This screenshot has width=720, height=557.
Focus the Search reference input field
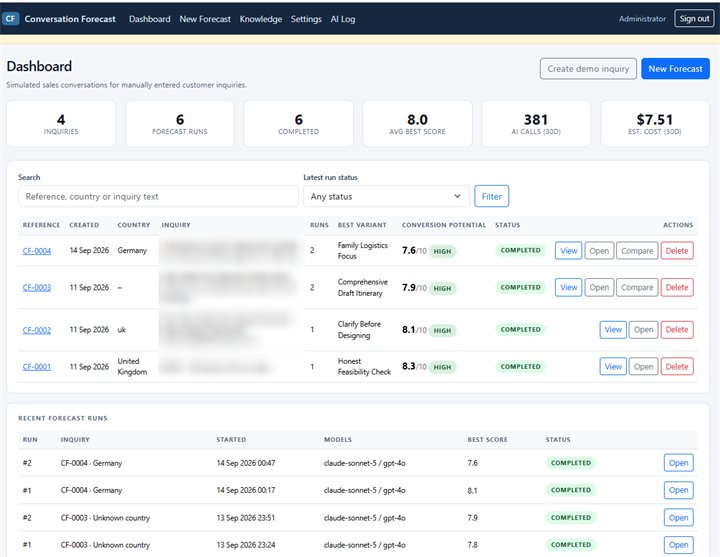(x=158, y=196)
